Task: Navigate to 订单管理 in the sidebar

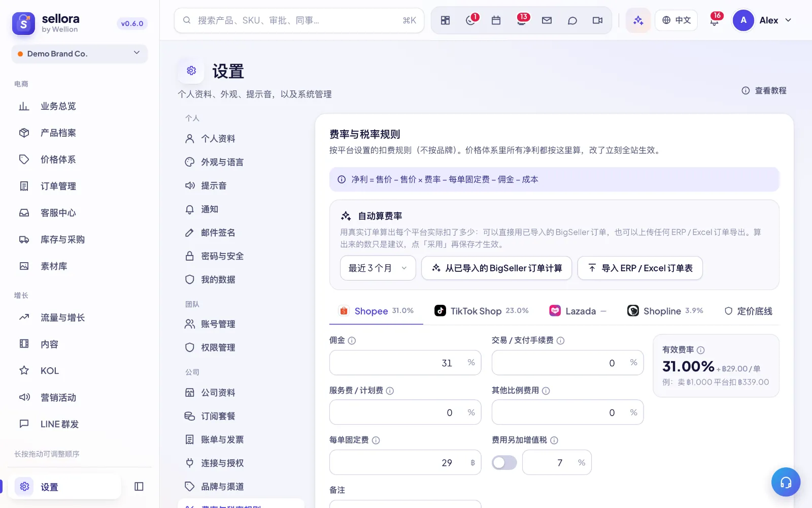Action: point(80,186)
